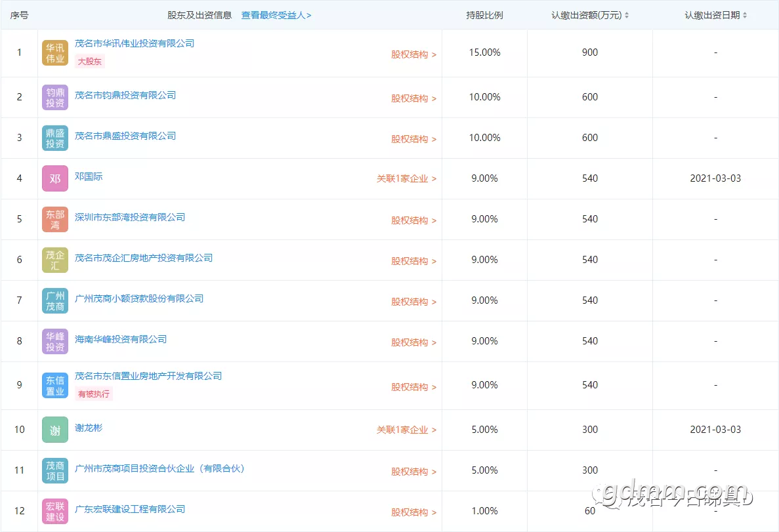The width and height of the screenshot is (779, 532).
Task: Open 海南华峰投资有限公司 company page
Action: (121, 340)
